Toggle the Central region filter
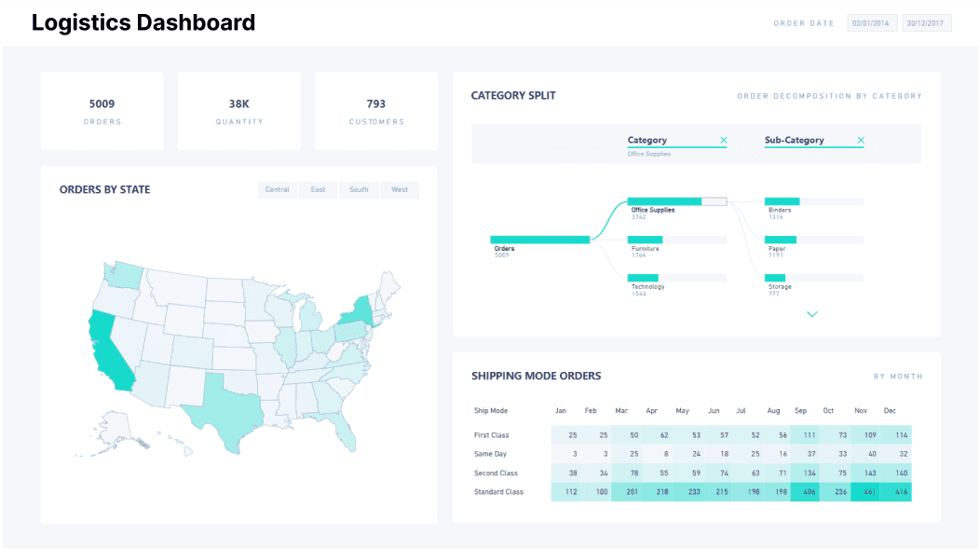This screenshot has height=549, width=980. (277, 189)
